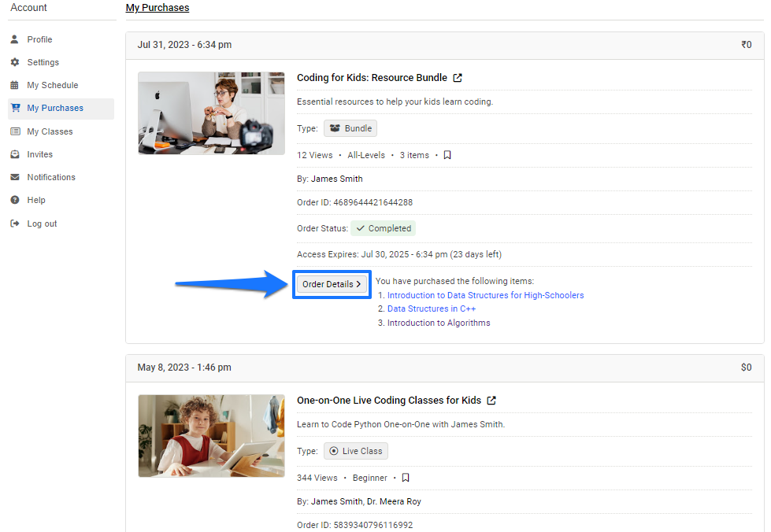Open Data Structures in C++ link

click(x=432, y=309)
